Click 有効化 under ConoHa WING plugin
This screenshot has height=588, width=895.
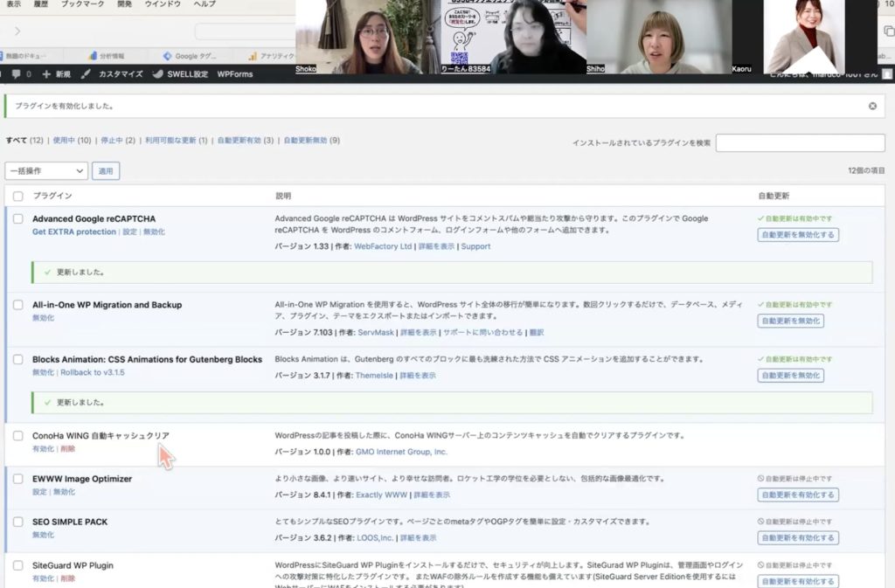coord(43,448)
